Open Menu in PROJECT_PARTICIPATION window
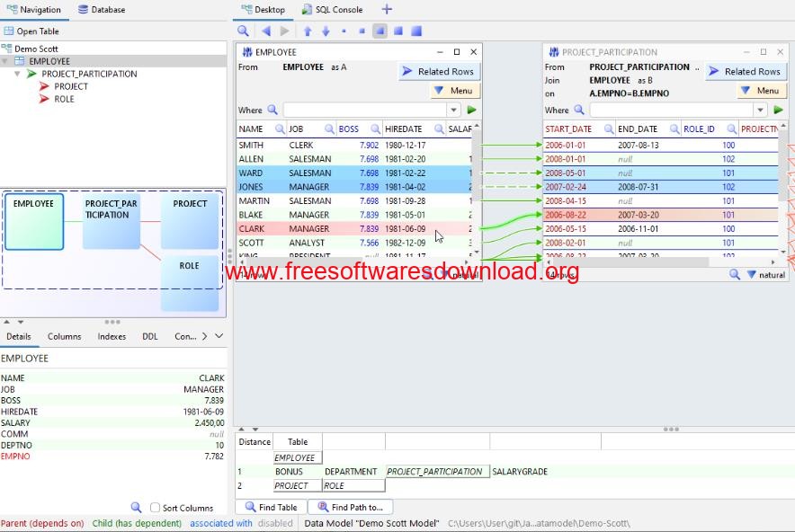The image size is (795, 532). point(761,91)
